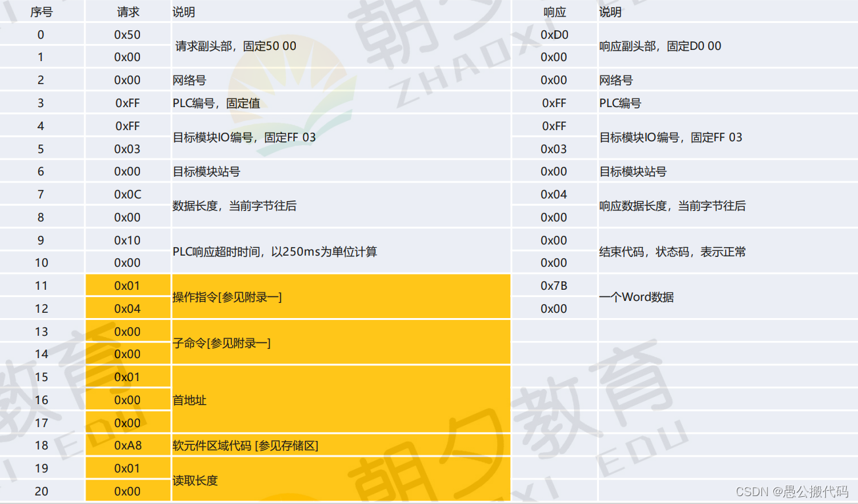Click row number 12 in 序号 column
858x504 pixels.
point(41,309)
